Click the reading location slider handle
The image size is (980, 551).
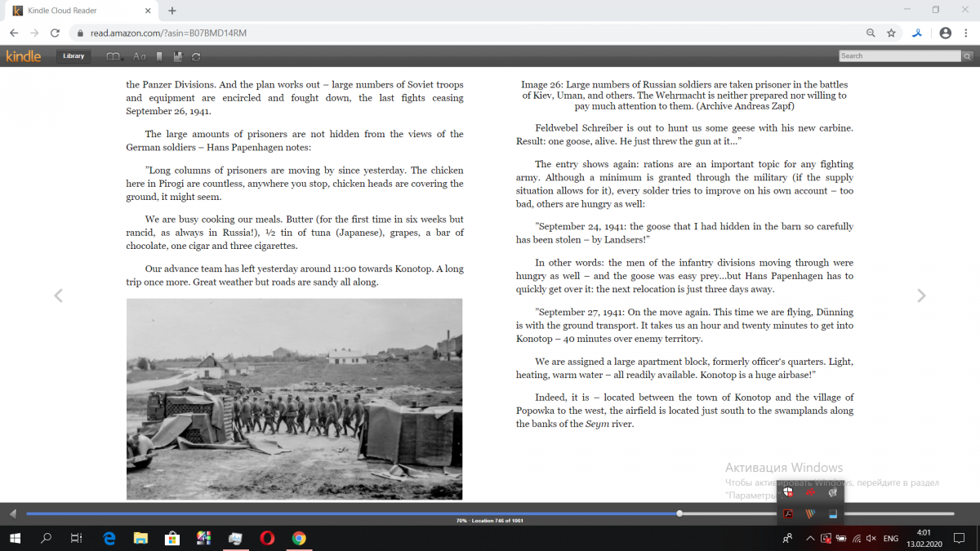(679, 513)
